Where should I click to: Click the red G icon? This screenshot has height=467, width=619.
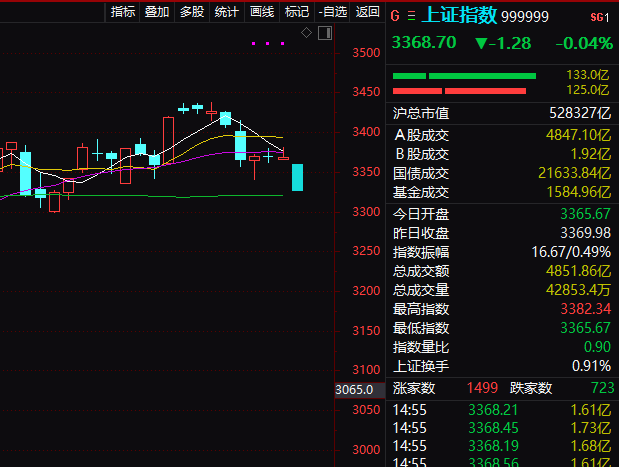coord(395,16)
